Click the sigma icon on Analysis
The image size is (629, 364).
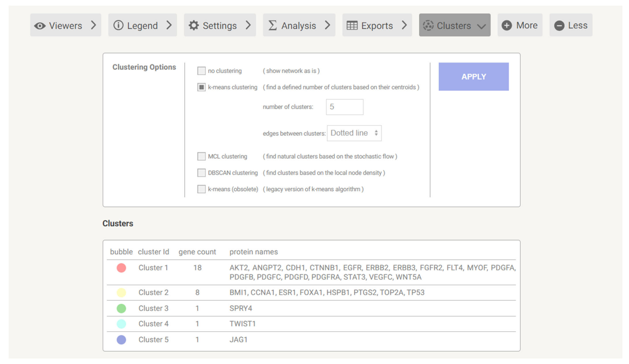(x=272, y=25)
